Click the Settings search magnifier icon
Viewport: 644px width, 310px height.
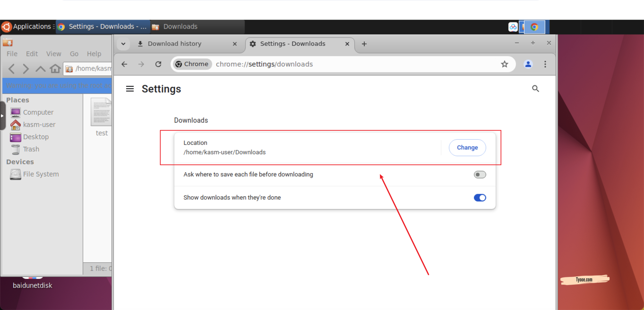(x=535, y=89)
